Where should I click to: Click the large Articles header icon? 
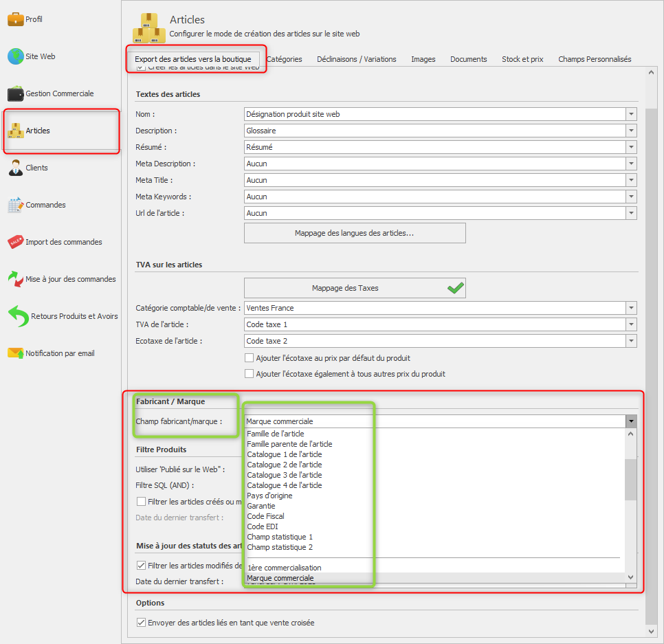(149, 27)
